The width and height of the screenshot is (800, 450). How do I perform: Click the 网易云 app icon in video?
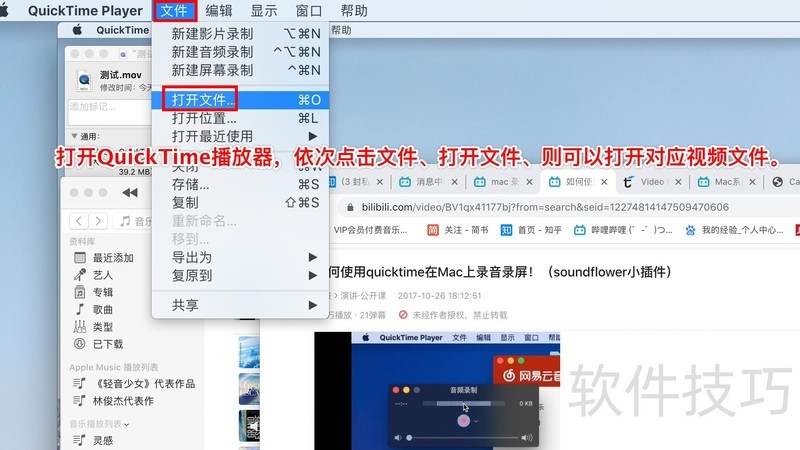pyautogui.click(x=509, y=376)
